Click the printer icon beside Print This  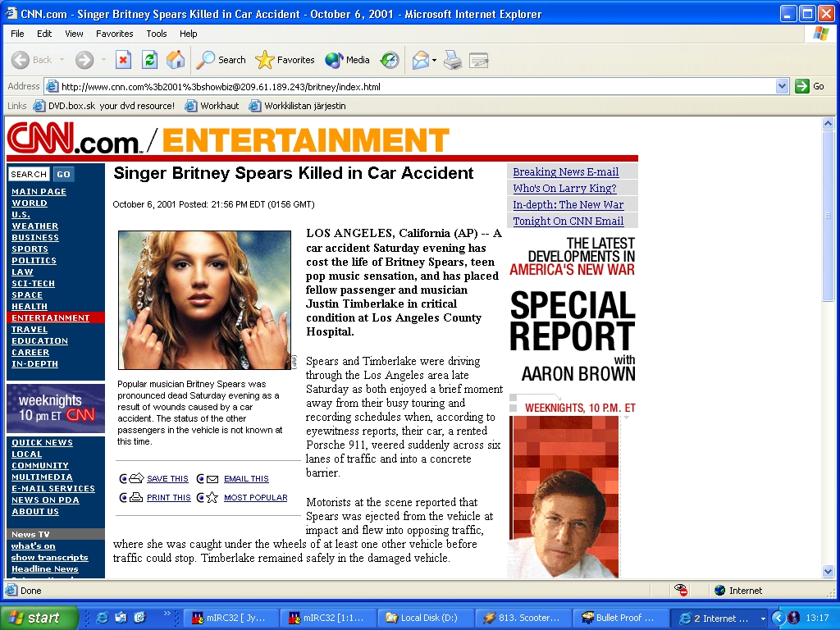(136, 497)
